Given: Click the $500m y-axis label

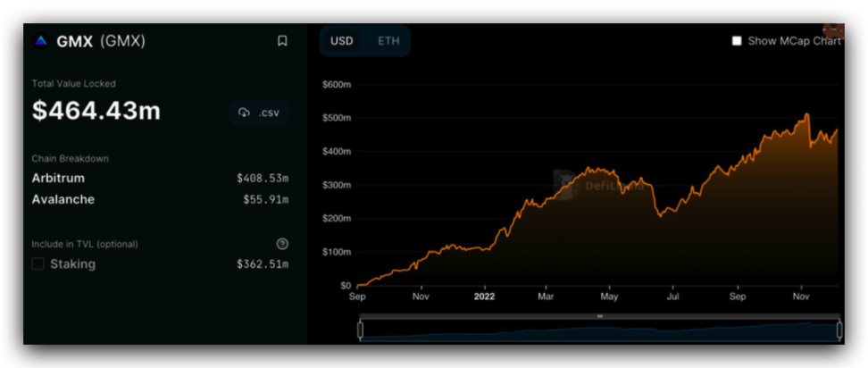Looking at the screenshot, I should [x=337, y=118].
